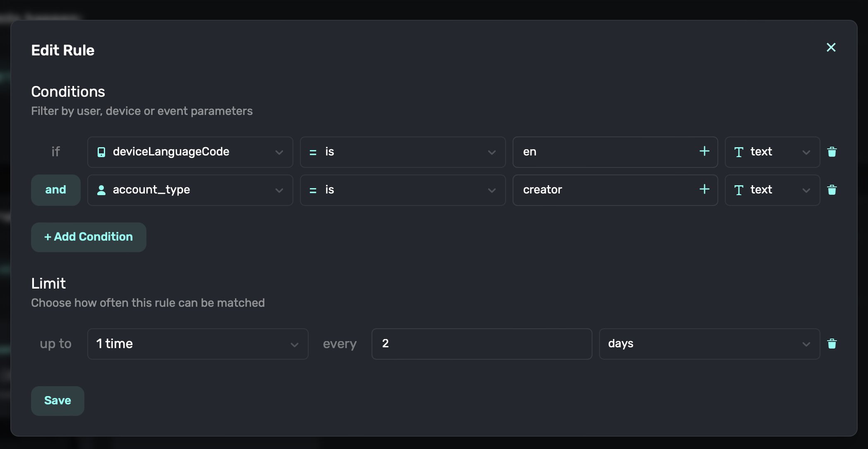
Task: Open the deviceLanguageCode parameter dropdown
Action: pos(190,152)
